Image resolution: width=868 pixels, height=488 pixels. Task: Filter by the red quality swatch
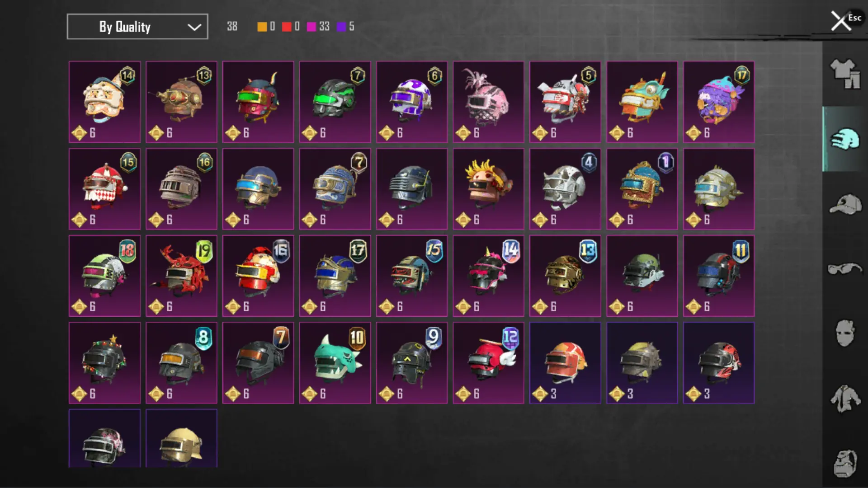(x=287, y=27)
